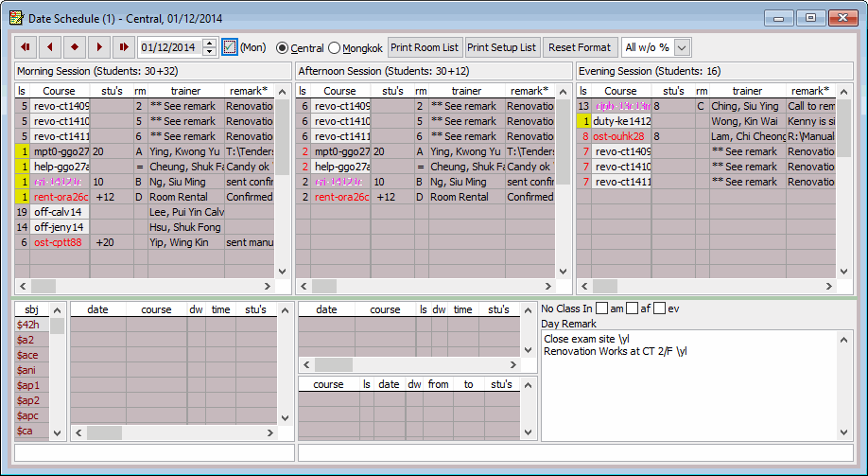Screen dimensions: 868x476
Task: Click inside Day Remark text area
Action: [689, 385]
